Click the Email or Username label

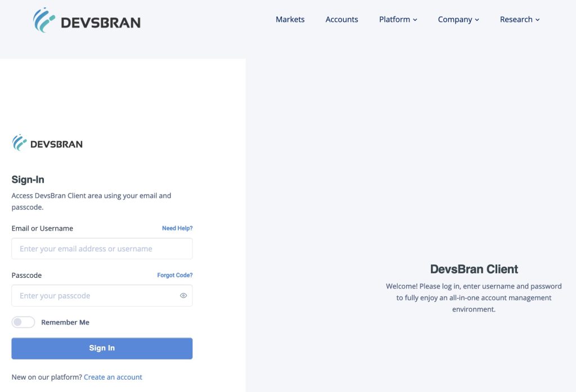point(42,228)
